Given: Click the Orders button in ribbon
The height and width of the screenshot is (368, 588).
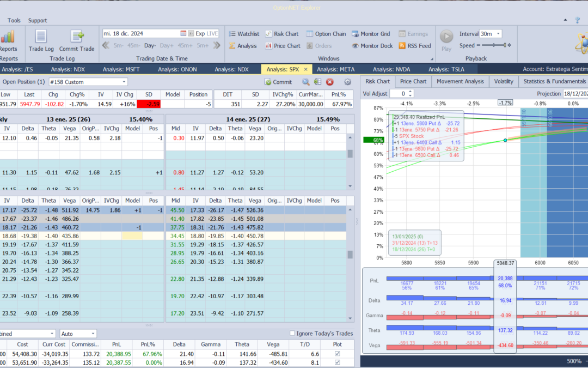Looking at the screenshot, I should (x=319, y=46).
